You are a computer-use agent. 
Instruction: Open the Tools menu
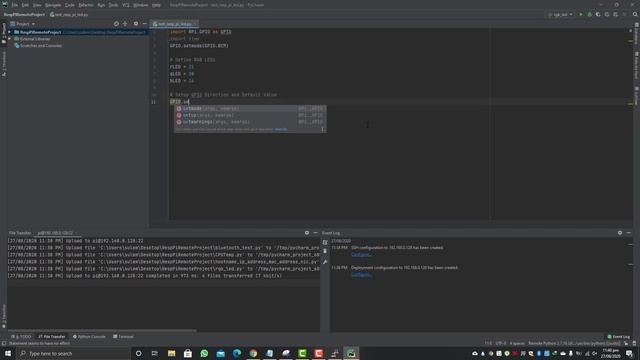[113, 5]
